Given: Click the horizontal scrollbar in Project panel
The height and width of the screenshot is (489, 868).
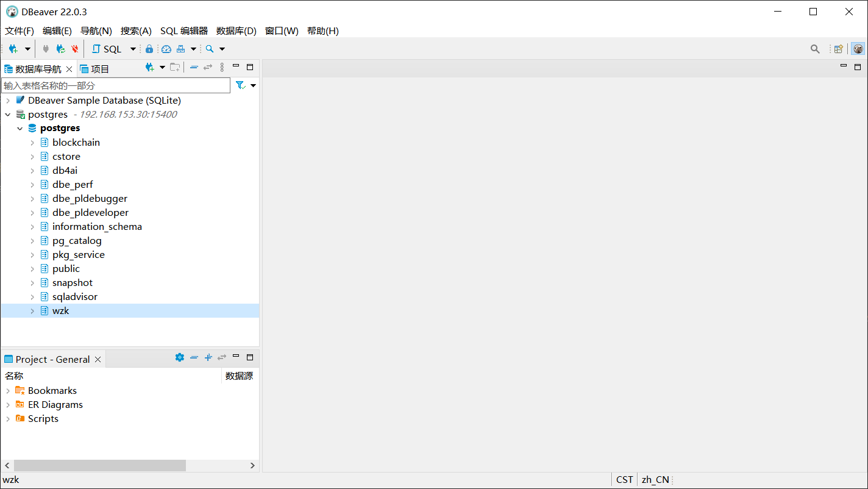Looking at the screenshot, I should tap(100, 465).
